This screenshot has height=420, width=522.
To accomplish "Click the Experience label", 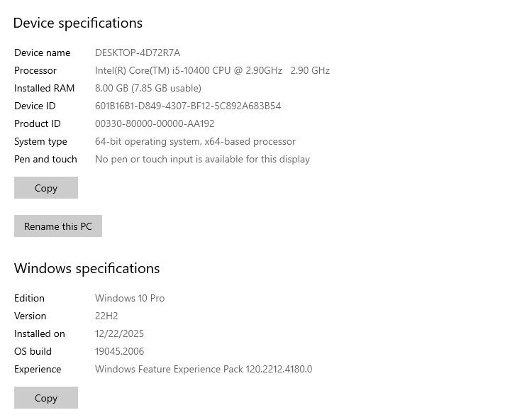I will [38, 369].
